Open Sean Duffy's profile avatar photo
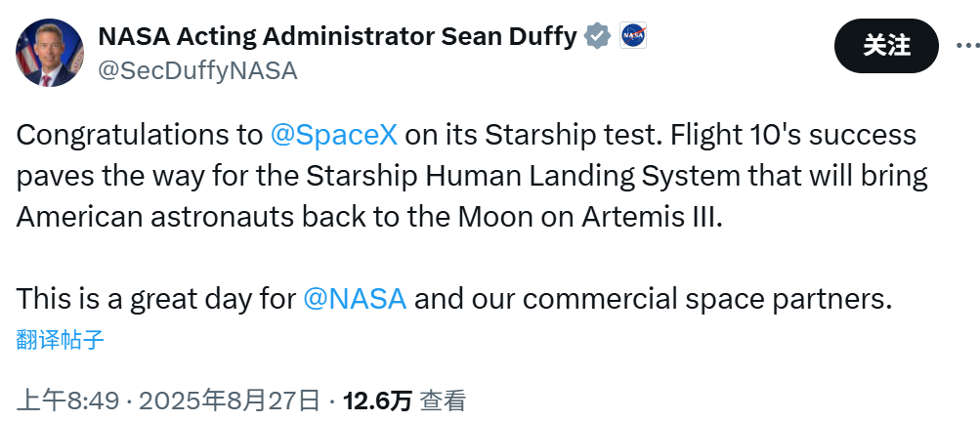Viewport: 980px width, 422px height. pos(49,52)
